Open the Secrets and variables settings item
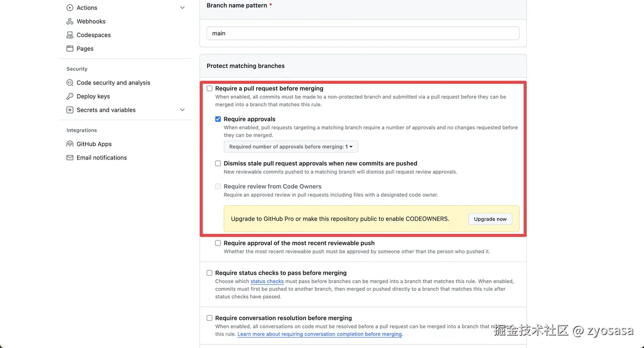 tap(106, 110)
